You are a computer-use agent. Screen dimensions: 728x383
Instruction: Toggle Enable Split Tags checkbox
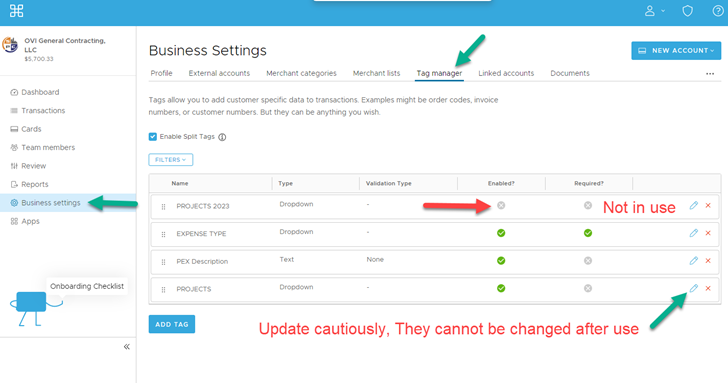coord(153,136)
